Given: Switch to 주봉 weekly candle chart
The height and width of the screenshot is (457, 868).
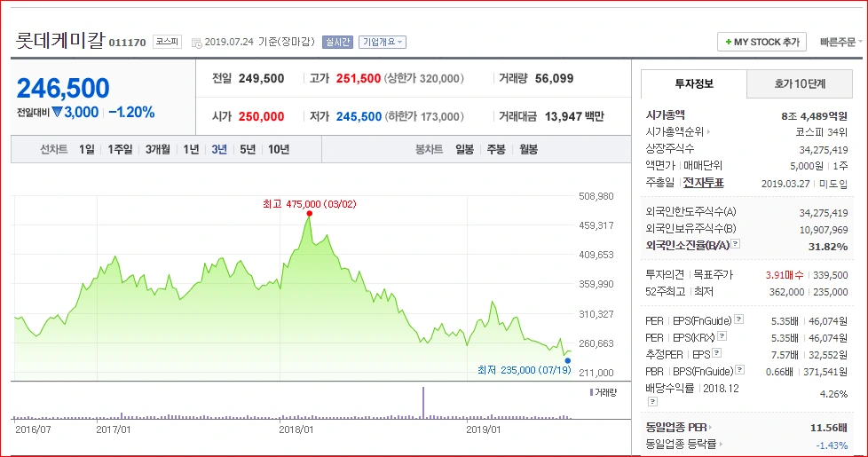Looking at the screenshot, I should [496, 149].
